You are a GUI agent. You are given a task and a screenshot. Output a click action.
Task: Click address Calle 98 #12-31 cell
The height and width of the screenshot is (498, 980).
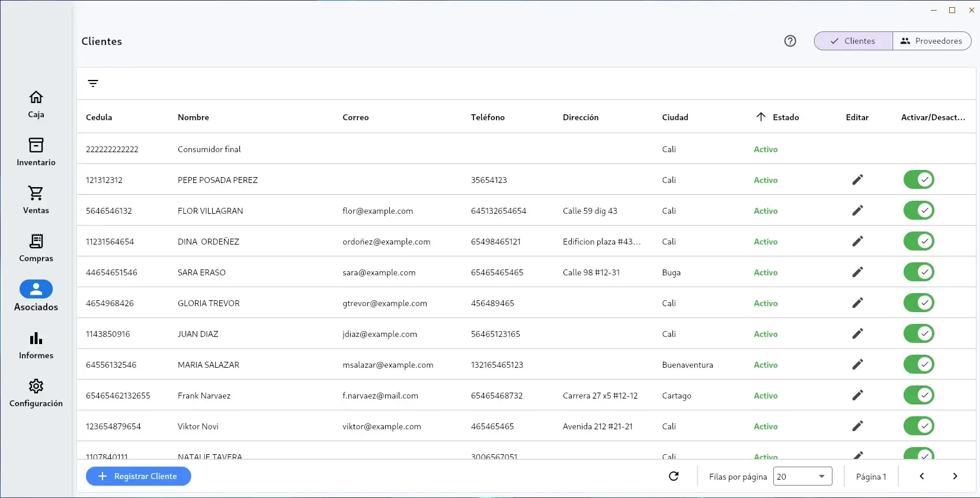[x=591, y=272]
